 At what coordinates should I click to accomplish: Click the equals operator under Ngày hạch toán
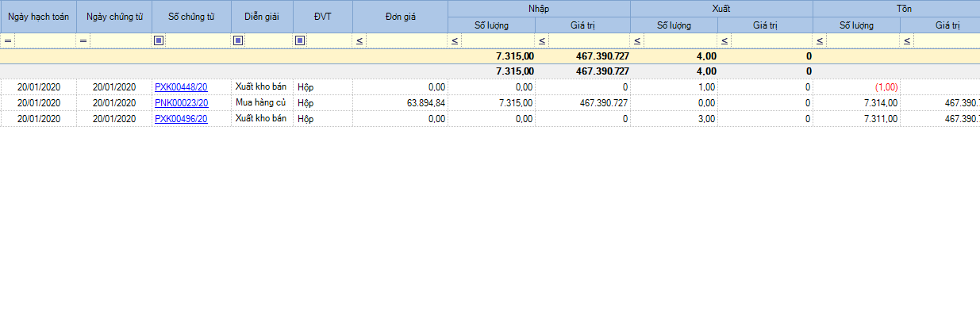tap(8, 40)
